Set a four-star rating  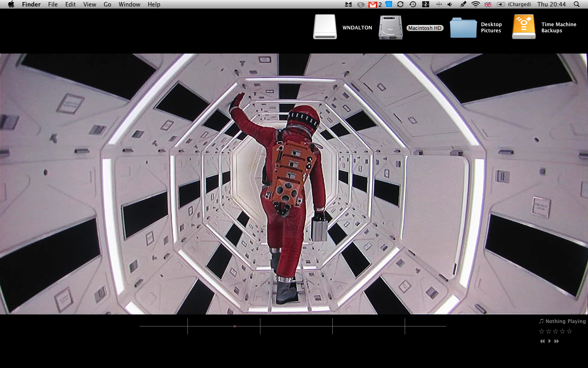562,331
